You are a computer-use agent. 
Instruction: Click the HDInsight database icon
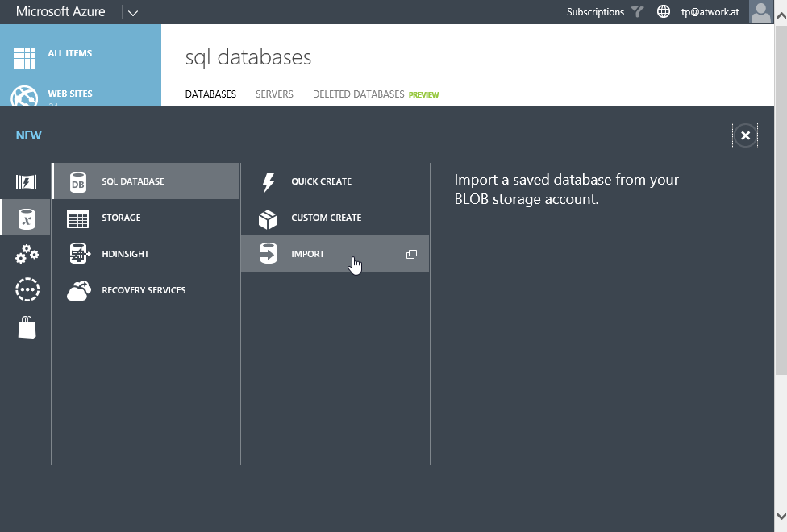[x=78, y=254]
